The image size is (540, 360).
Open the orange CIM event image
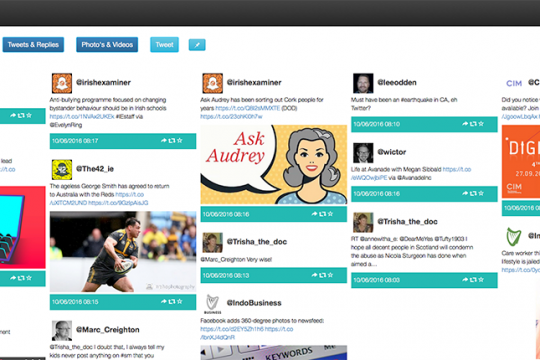[521, 162]
